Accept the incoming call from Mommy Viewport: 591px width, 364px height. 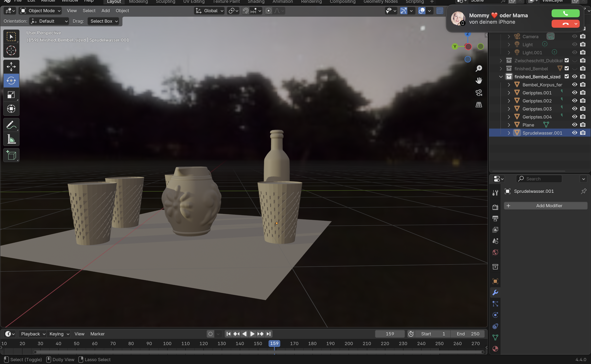tap(565, 13)
